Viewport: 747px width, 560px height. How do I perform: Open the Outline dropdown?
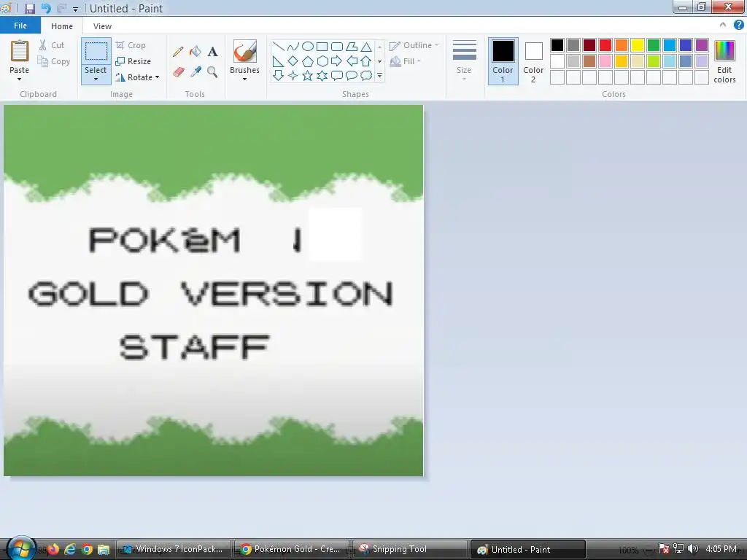pos(414,45)
